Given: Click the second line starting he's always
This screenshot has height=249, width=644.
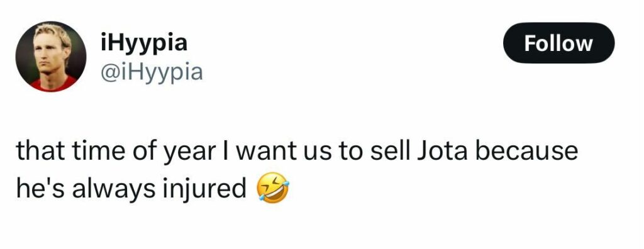Looking at the screenshot, I should coord(152,189).
